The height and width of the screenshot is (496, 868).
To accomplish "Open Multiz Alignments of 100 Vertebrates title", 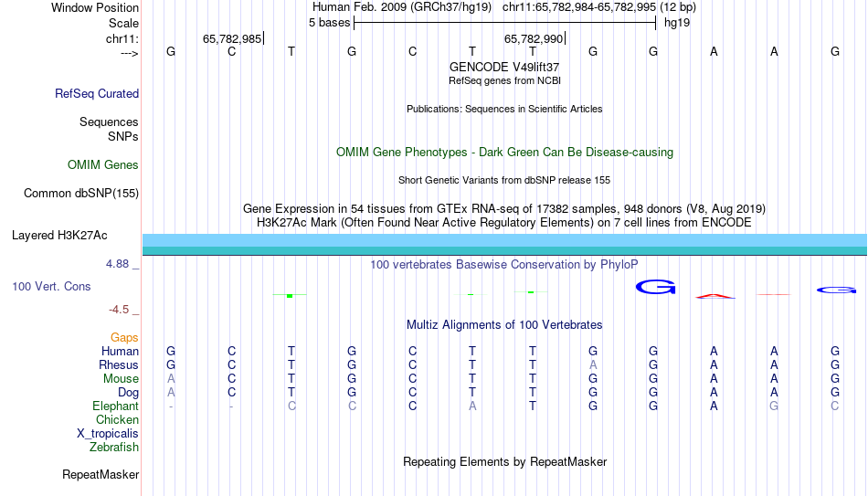I will click(x=504, y=325).
